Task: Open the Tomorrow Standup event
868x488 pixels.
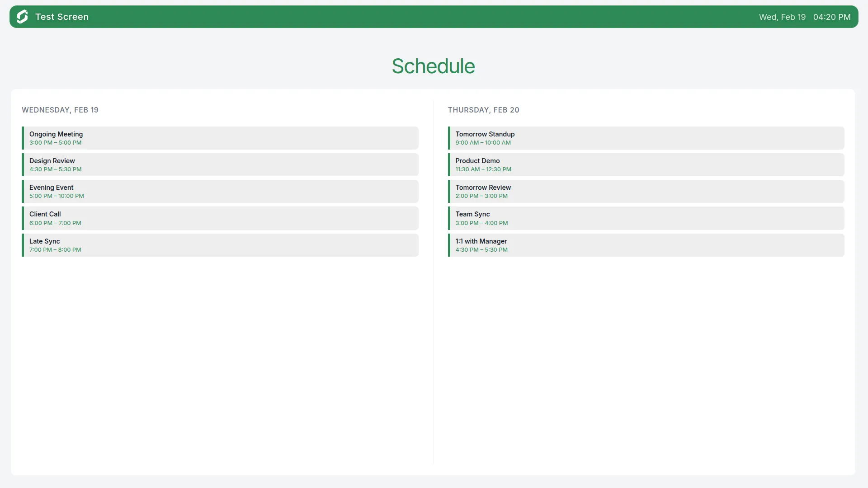Action: [646, 138]
